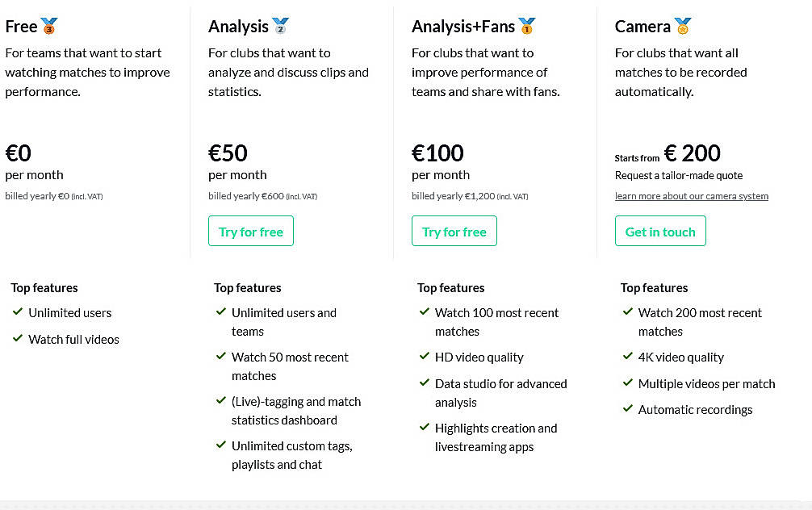This screenshot has height=510, width=812.
Task: Click the Get in touch button
Action: pyautogui.click(x=660, y=231)
